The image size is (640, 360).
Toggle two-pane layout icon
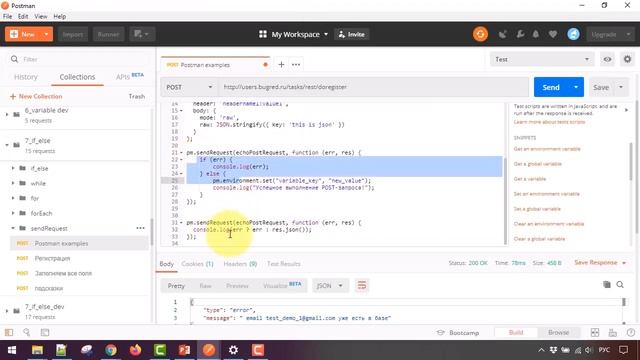595,333
